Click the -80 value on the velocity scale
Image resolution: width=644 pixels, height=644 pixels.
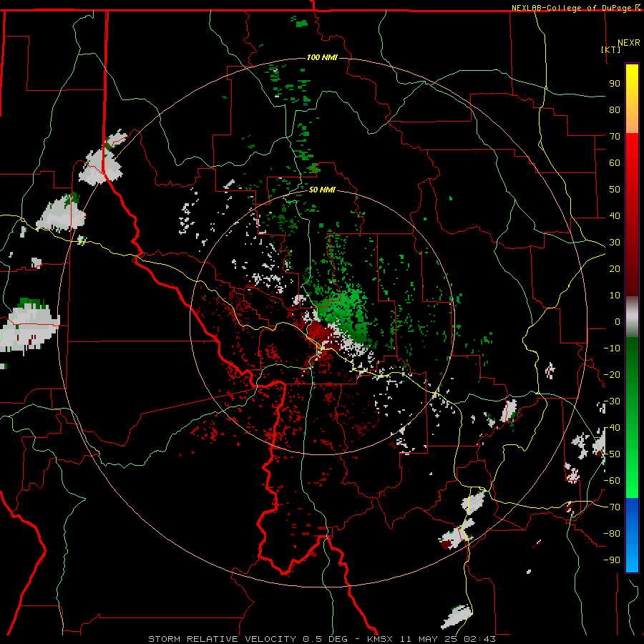612,534
